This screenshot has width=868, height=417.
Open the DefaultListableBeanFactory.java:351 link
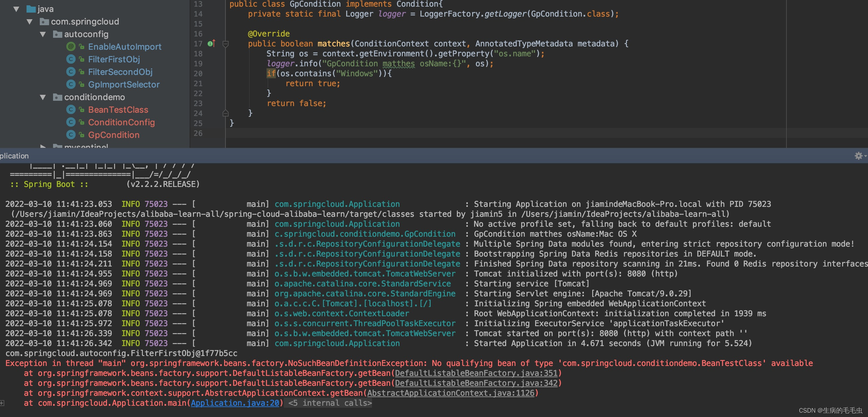476,373
